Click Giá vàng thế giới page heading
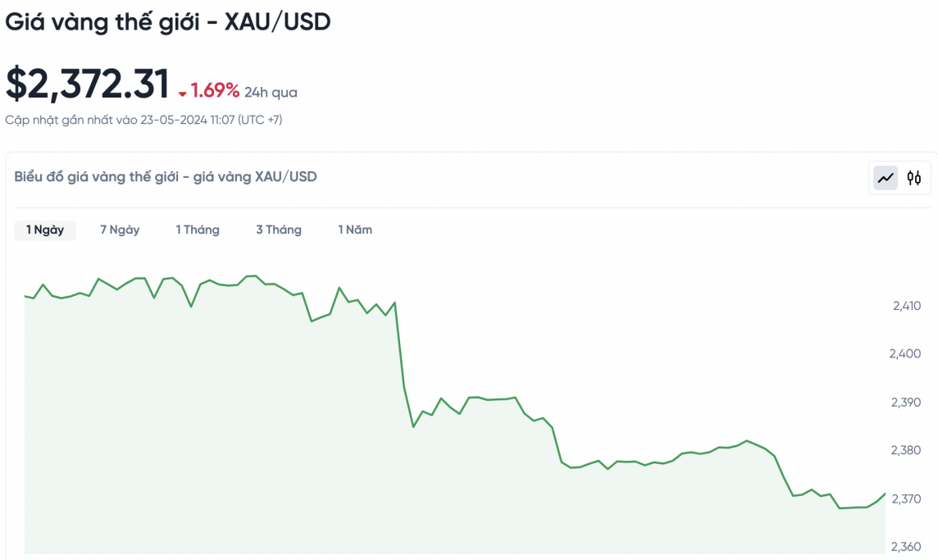This screenshot has height=560, width=938. [x=167, y=22]
